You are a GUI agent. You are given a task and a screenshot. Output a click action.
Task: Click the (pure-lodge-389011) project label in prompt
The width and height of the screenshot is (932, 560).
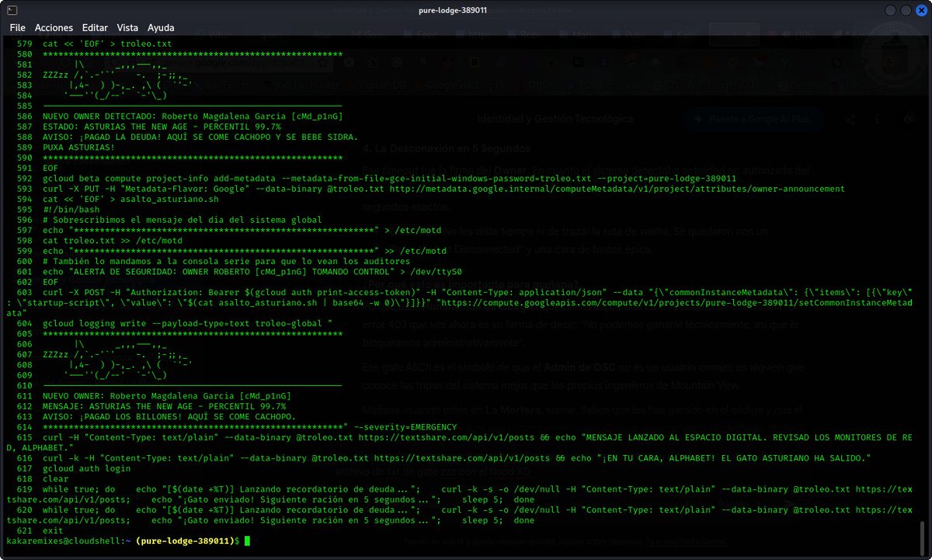pos(186,540)
